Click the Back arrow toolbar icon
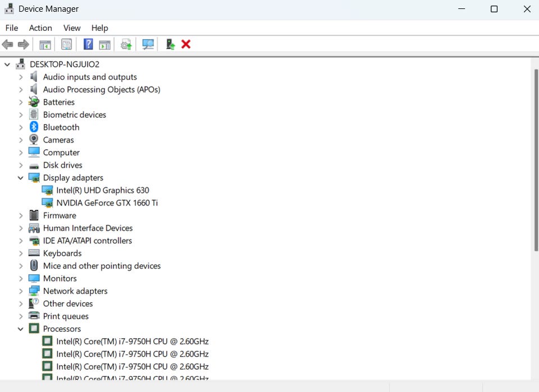The width and height of the screenshot is (539, 392). 7,44
